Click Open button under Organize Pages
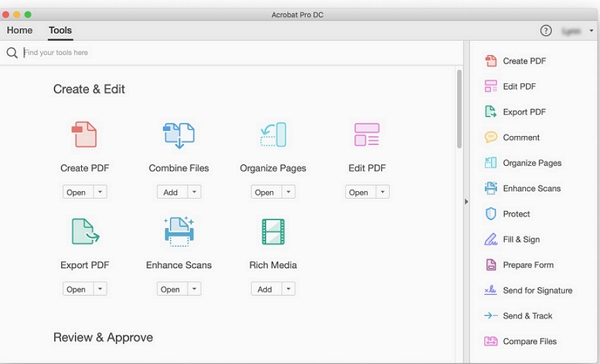The image size is (600, 364). [x=266, y=192]
